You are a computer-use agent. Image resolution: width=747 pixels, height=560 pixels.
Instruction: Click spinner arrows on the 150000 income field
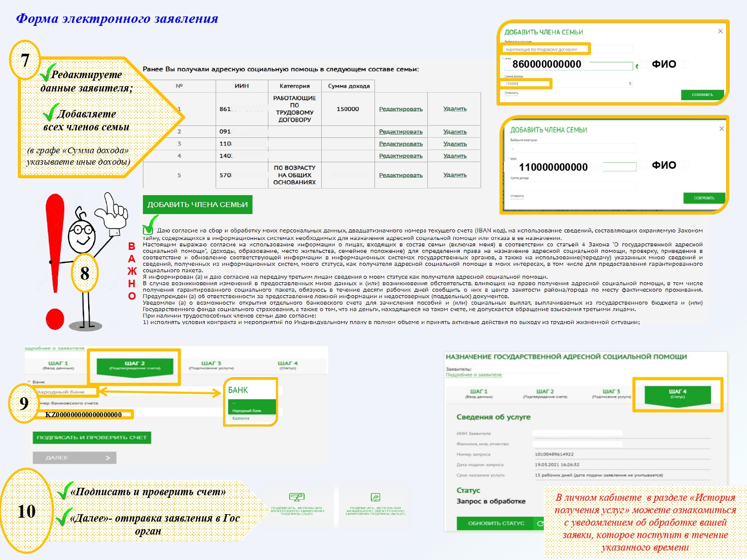tap(630, 84)
